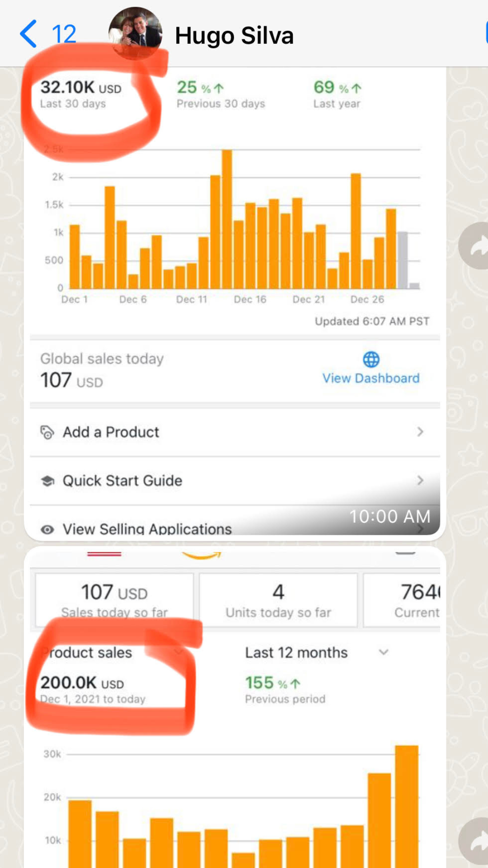Click the globe icon above View Dashboard
Screen dimensions: 488x868
371,360
